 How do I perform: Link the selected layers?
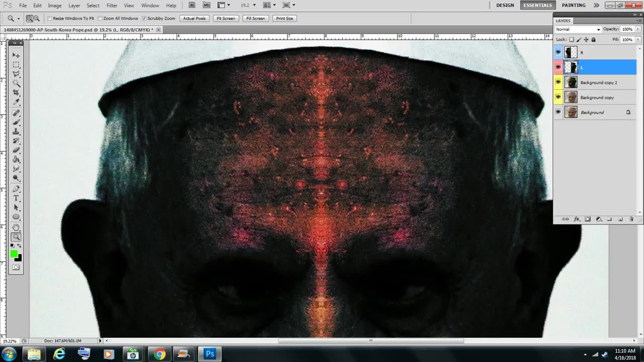(566, 219)
